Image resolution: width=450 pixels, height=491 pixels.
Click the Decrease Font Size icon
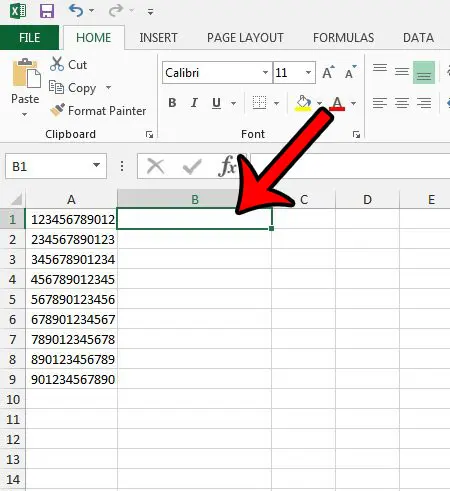351,72
